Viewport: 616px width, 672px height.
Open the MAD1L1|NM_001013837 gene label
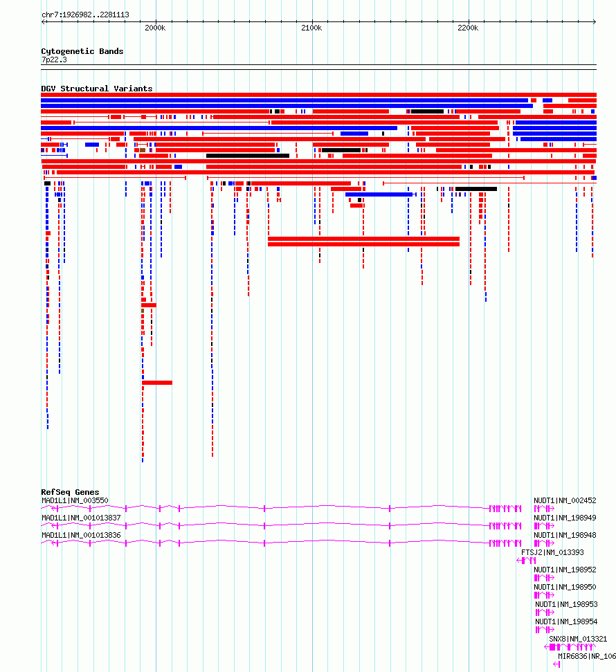point(81,518)
